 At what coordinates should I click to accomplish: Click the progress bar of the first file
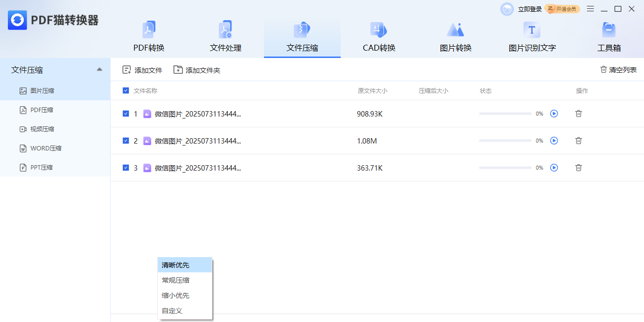pyautogui.click(x=505, y=114)
